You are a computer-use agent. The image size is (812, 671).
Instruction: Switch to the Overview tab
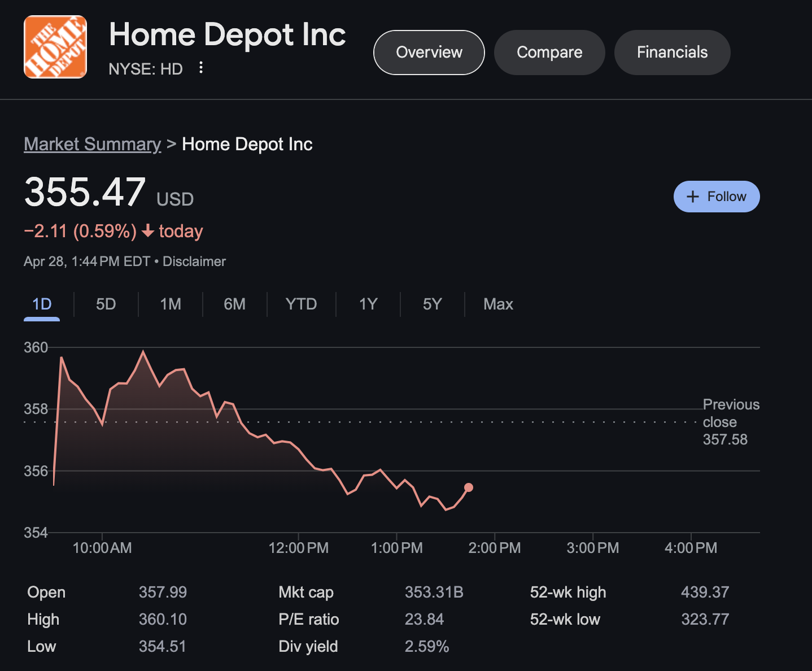(x=429, y=53)
